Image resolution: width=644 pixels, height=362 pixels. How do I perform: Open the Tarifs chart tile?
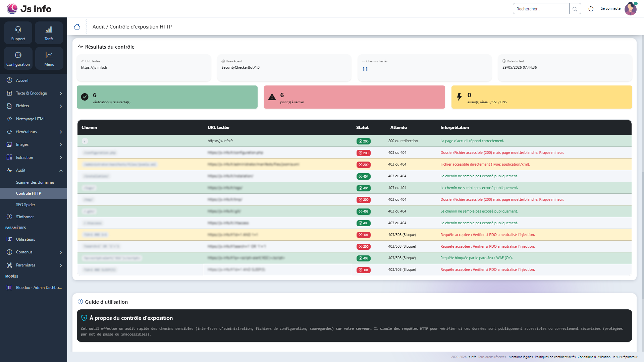49,33
